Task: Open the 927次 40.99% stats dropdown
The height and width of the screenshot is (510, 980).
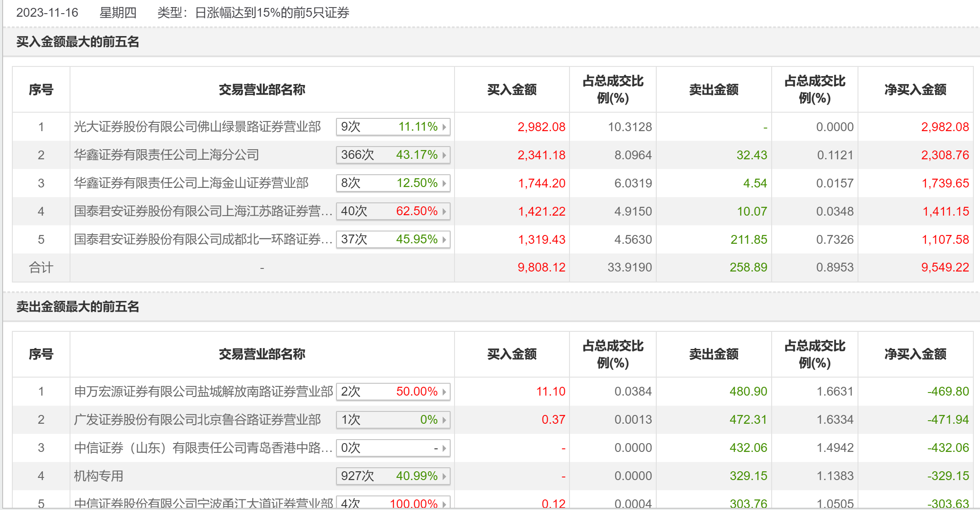Action: click(444, 476)
